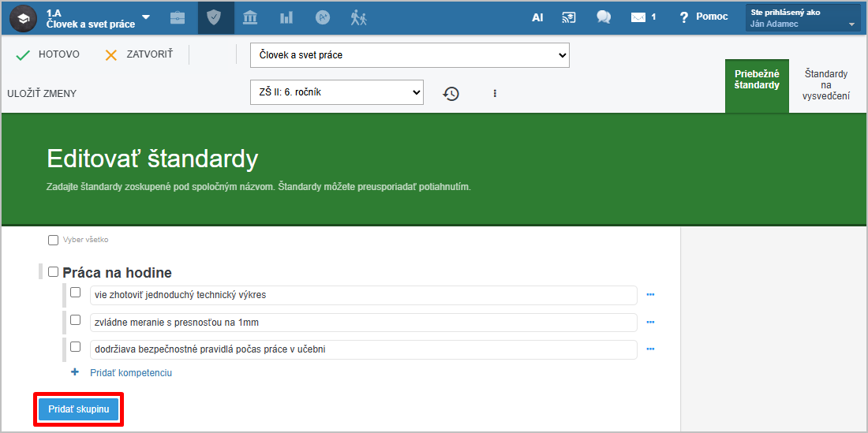Expand the 'Človek a svet práce' subject dropdown
868x433 pixels.
pyautogui.click(x=410, y=55)
